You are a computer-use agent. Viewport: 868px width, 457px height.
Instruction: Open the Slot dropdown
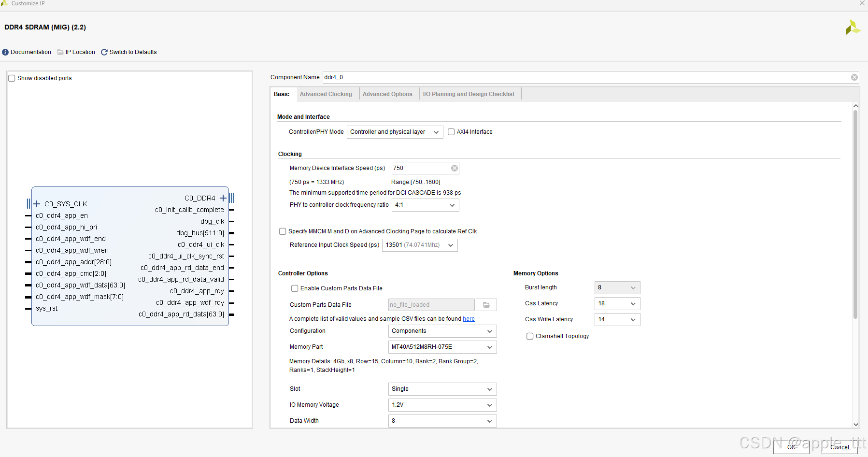point(442,389)
